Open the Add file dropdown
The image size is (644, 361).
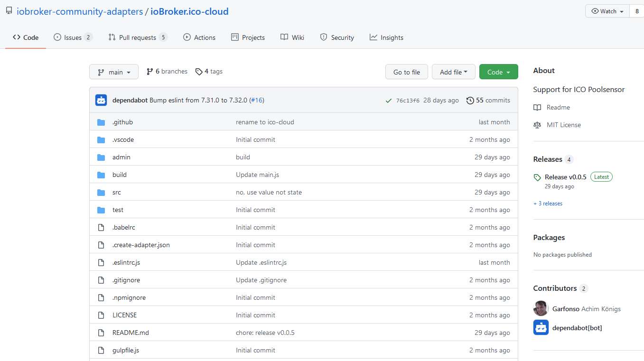(x=454, y=72)
